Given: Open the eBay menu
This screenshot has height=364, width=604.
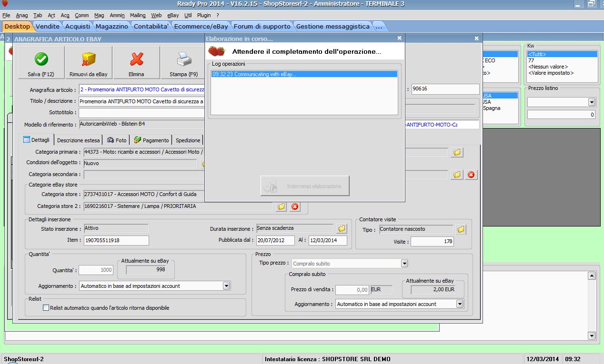Looking at the screenshot, I should point(173,15).
